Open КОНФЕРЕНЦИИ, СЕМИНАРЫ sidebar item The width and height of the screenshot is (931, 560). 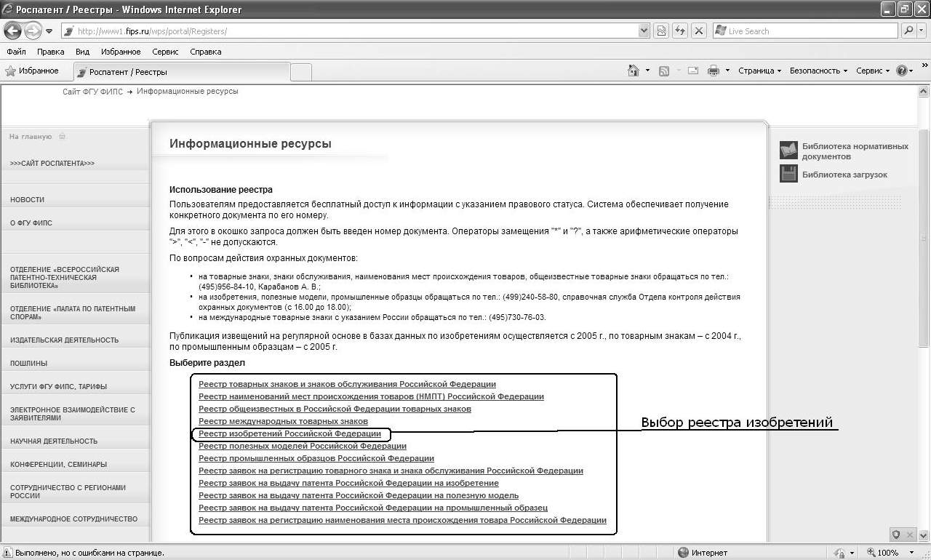(58, 465)
